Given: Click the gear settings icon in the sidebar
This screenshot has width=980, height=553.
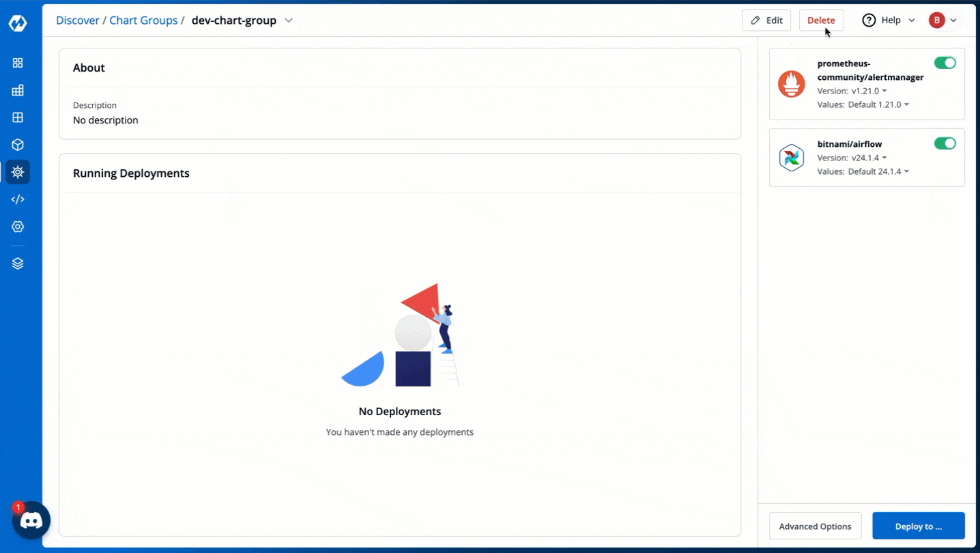Looking at the screenshot, I should tap(18, 226).
